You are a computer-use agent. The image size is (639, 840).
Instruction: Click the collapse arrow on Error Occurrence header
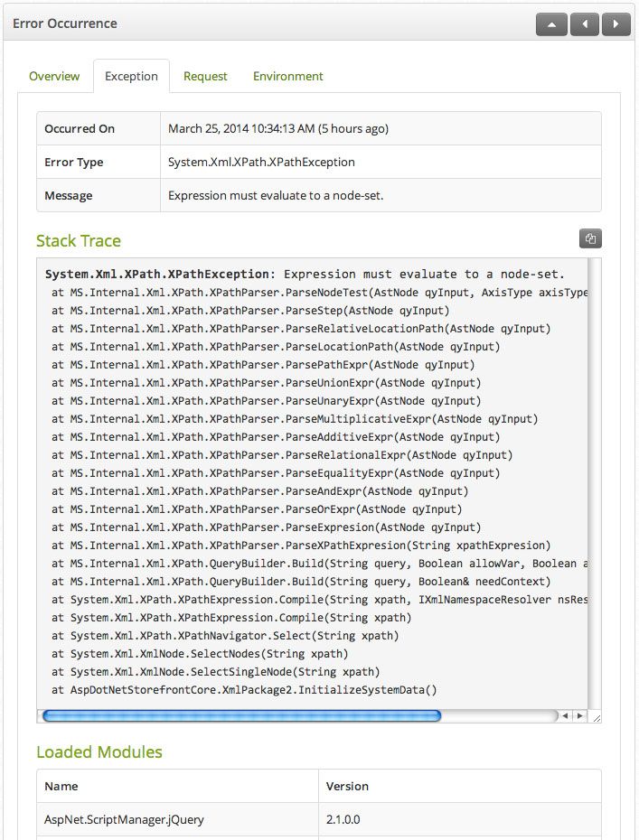click(551, 24)
